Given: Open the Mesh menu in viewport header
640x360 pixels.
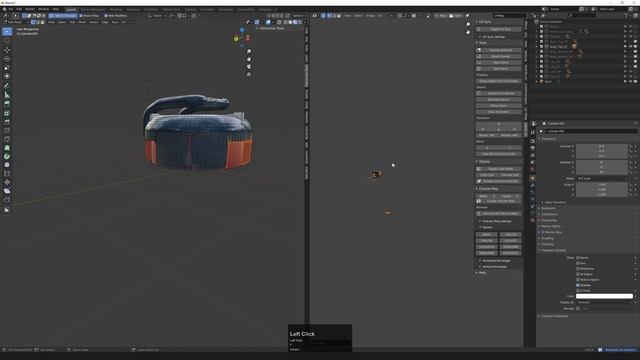Looking at the screenshot, I should [82, 22].
